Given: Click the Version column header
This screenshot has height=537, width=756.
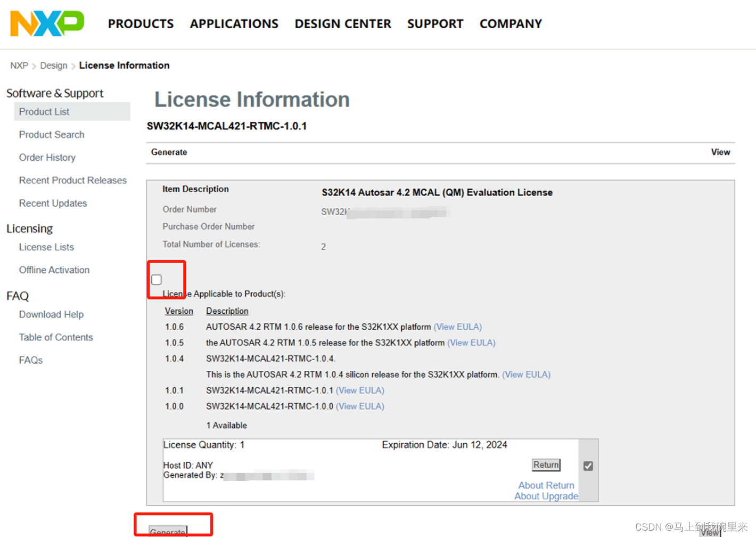Looking at the screenshot, I should pos(179,311).
